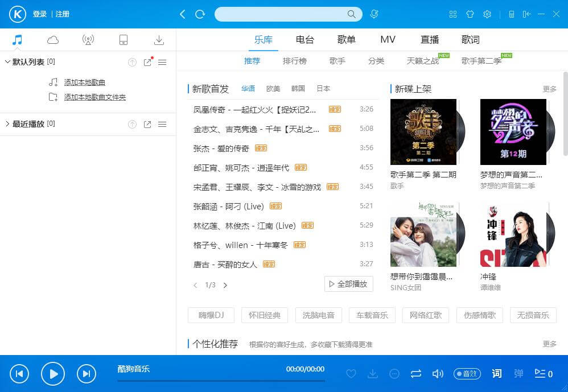Image resolution: width=568 pixels, height=392 pixels.
Task: Open list menu icon for 默认列表
Action: point(162,62)
